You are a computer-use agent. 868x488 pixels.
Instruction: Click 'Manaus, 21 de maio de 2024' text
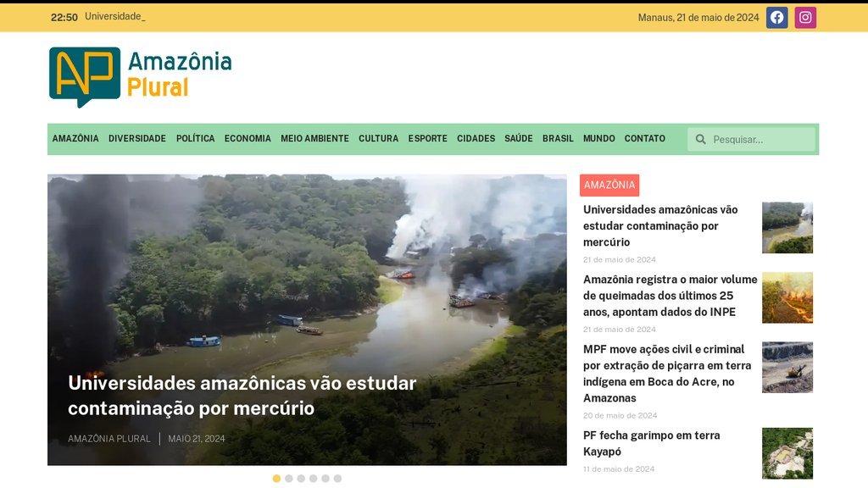(x=698, y=18)
